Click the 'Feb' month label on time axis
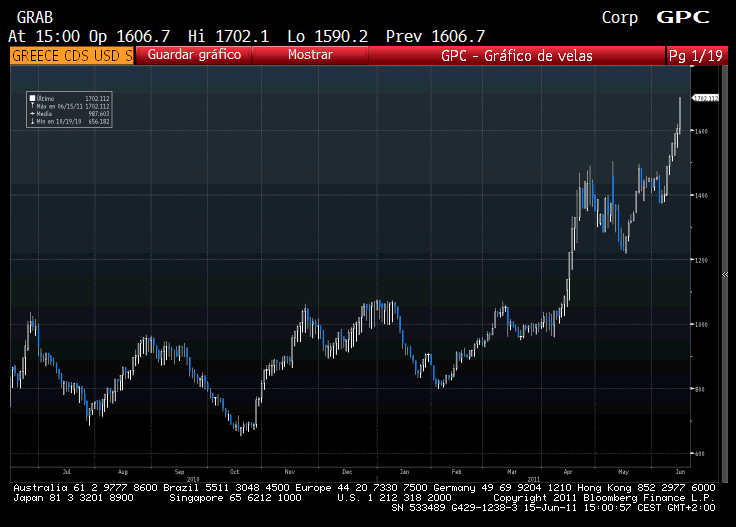The height and width of the screenshot is (527, 736). click(456, 472)
